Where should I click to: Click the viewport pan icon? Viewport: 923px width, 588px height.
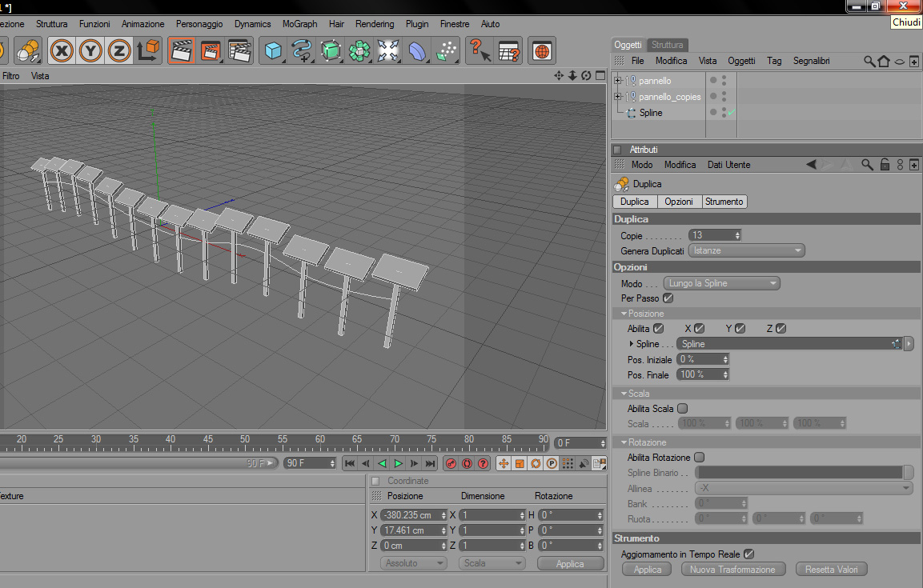click(x=559, y=75)
